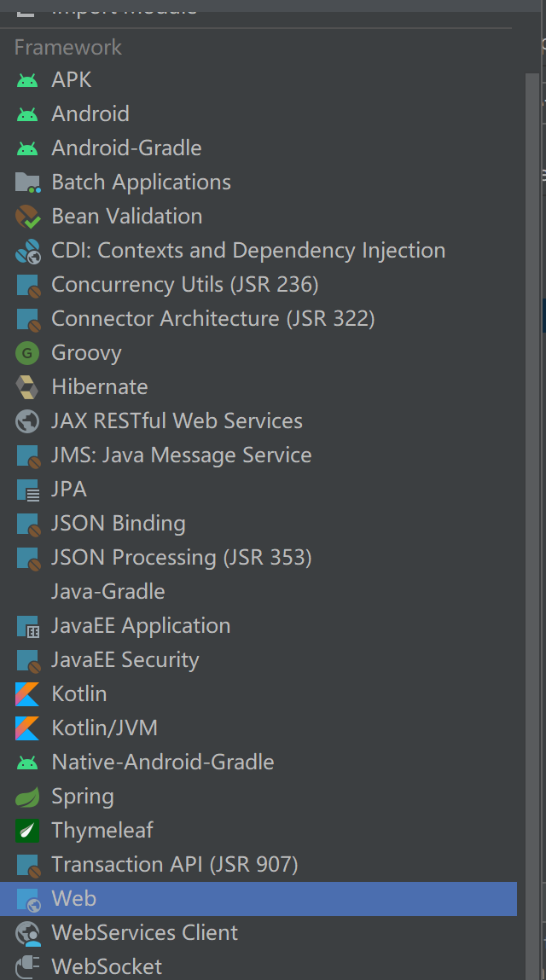Image resolution: width=546 pixels, height=980 pixels.
Task: Click the JAX RESTful globe icon
Action: 27,421
